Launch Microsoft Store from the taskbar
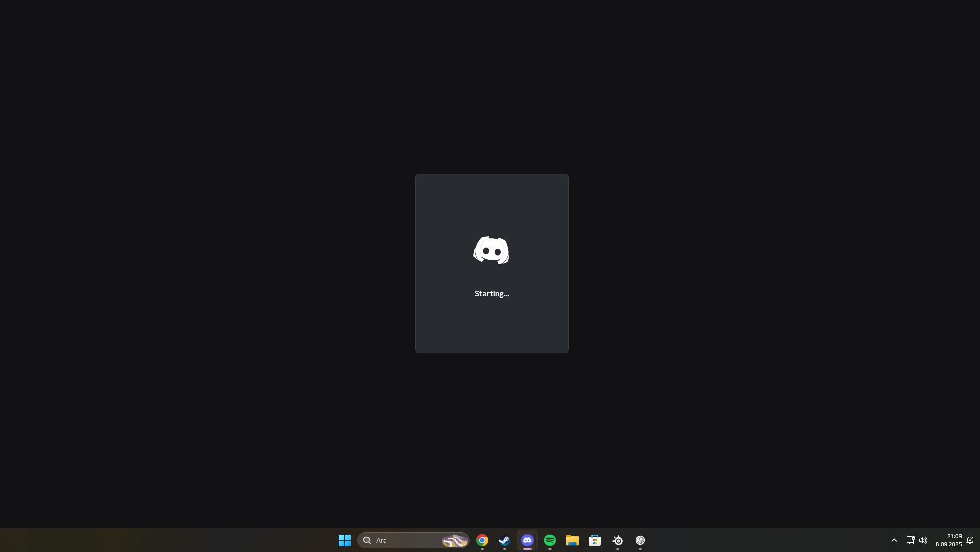 pyautogui.click(x=595, y=540)
